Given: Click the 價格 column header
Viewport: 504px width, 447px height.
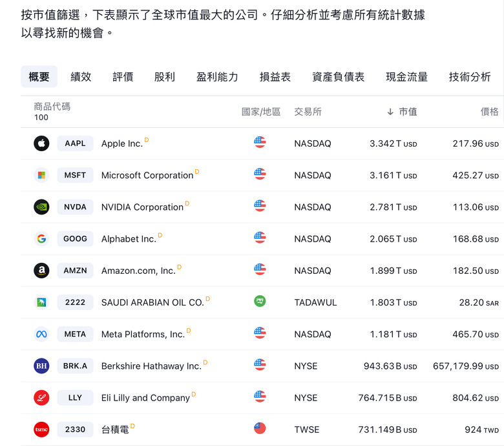Looking at the screenshot, I should click(x=490, y=112).
